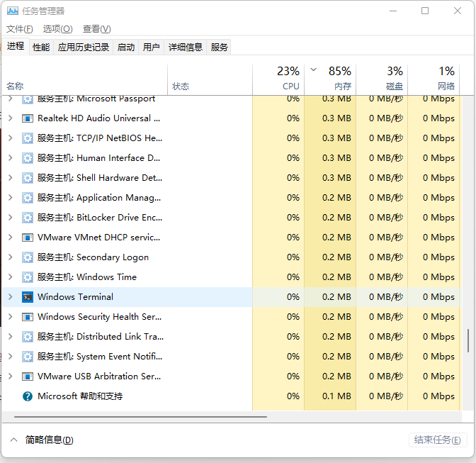Click the Realtek HD Audio Universal icon

tap(28, 118)
